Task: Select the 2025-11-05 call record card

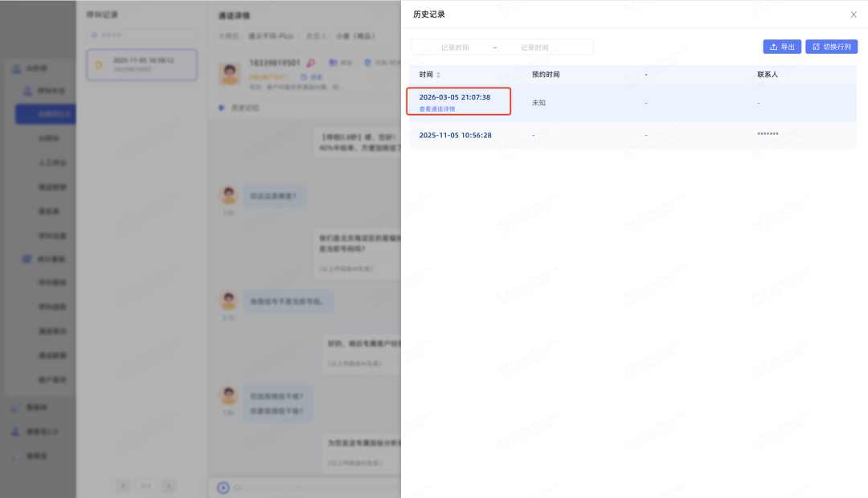Action: (141, 65)
